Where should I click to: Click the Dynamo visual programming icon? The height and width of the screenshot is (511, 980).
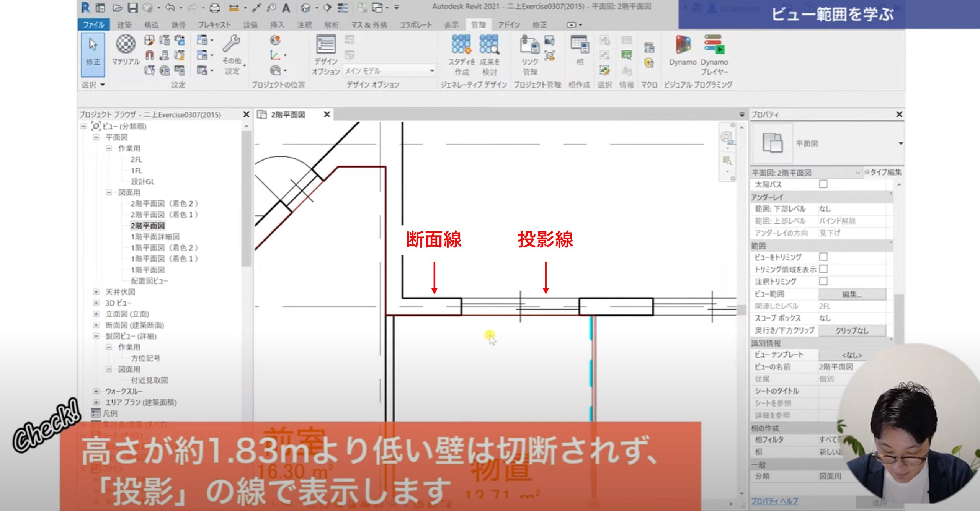(x=683, y=45)
